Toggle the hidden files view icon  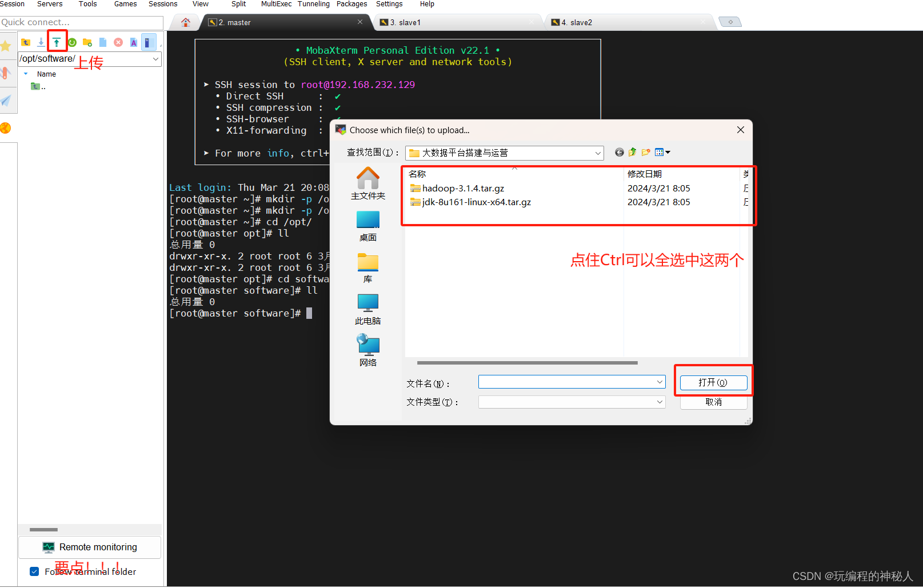pyautogui.click(x=148, y=42)
